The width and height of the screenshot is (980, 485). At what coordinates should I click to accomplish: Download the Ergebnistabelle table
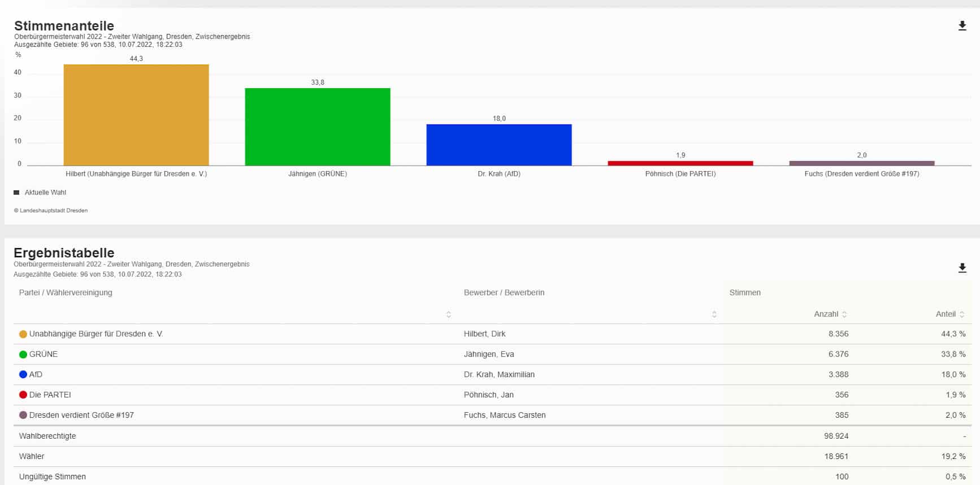[962, 268]
